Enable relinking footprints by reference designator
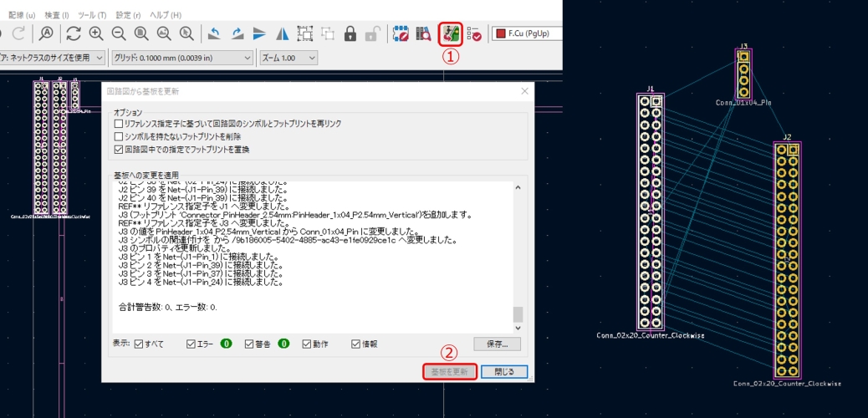 (119, 124)
